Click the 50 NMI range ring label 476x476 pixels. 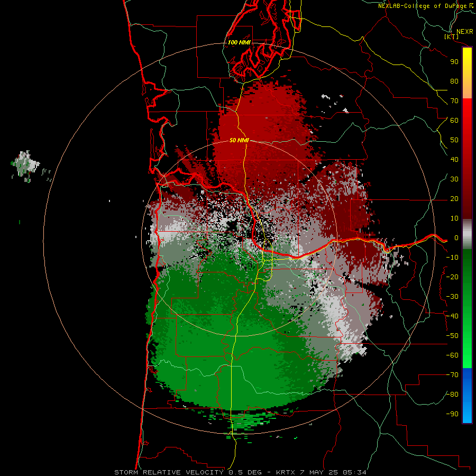pyautogui.click(x=239, y=140)
